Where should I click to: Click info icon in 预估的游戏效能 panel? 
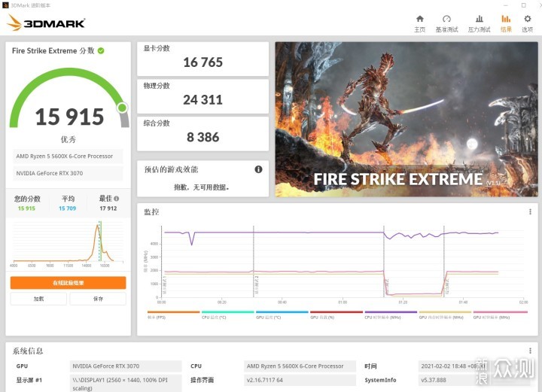coord(258,169)
